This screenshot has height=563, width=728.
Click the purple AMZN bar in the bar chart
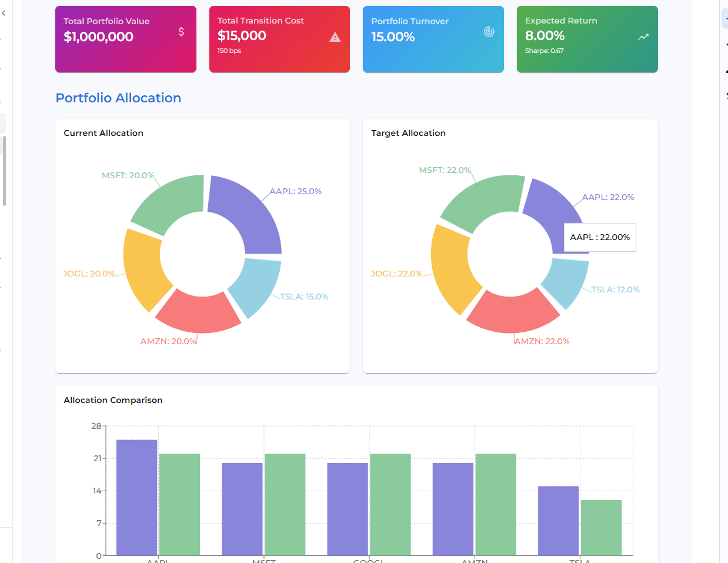(x=453, y=509)
